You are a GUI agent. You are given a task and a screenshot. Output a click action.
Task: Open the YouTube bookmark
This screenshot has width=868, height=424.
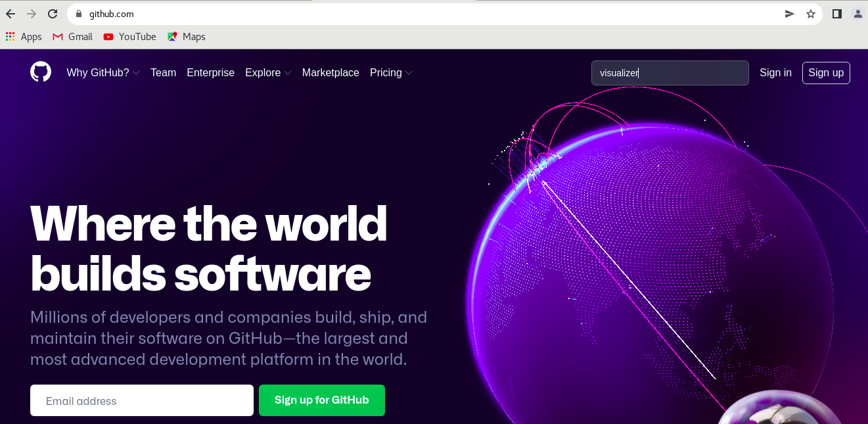[129, 37]
